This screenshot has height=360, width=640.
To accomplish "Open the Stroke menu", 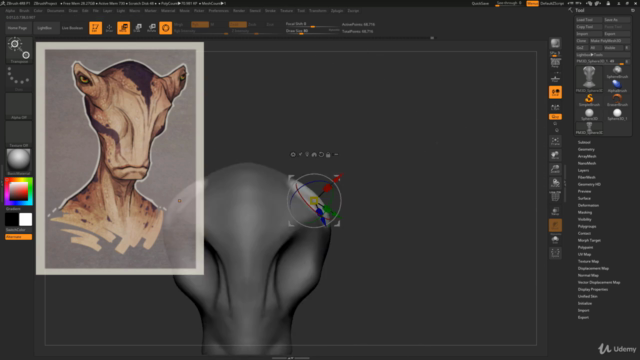I will coord(270,11).
